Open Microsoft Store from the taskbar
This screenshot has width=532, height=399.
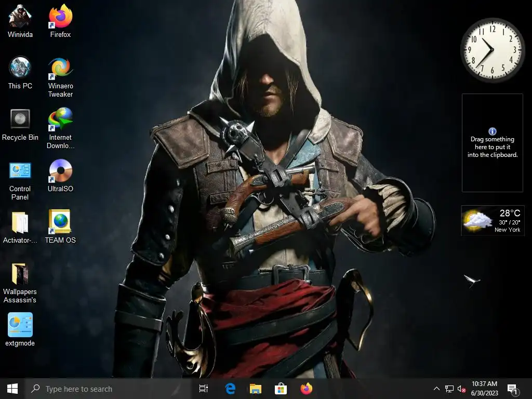tap(281, 389)
